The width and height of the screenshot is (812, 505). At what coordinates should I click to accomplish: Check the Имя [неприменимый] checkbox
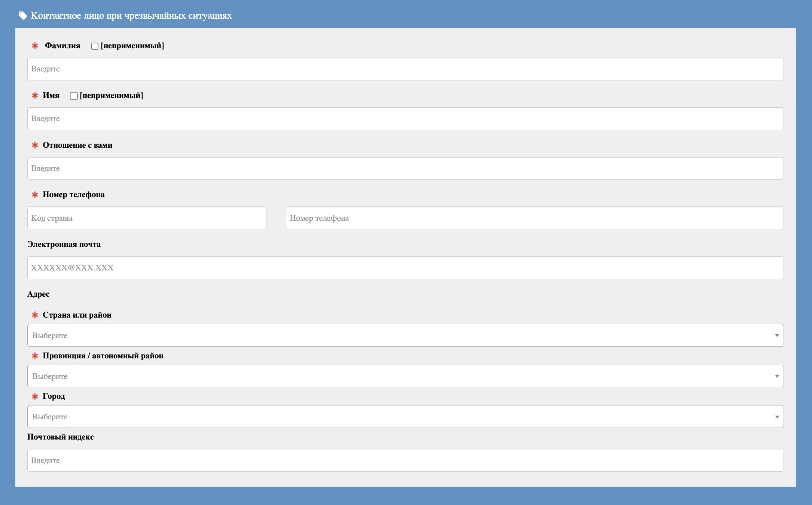pyautogui.click(x=74, y=96)
